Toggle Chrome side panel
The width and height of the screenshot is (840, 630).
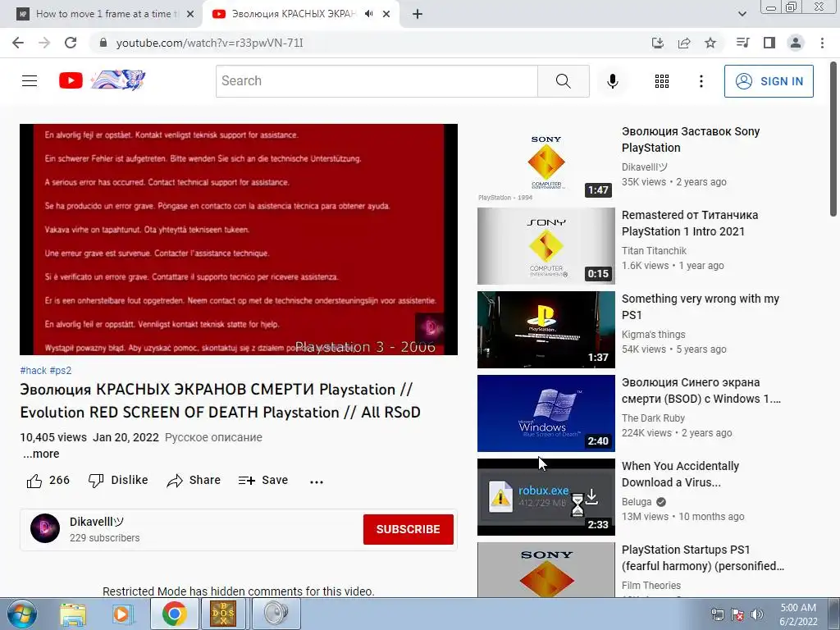point(769,43)
